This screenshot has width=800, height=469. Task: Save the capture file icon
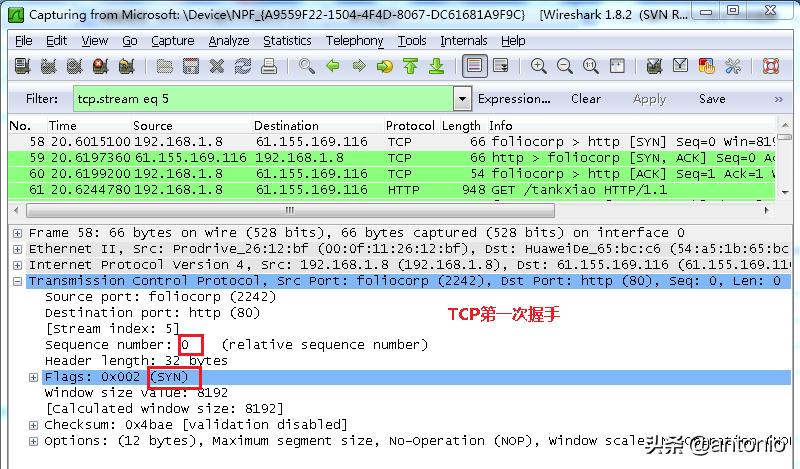(x=191, y=66)
